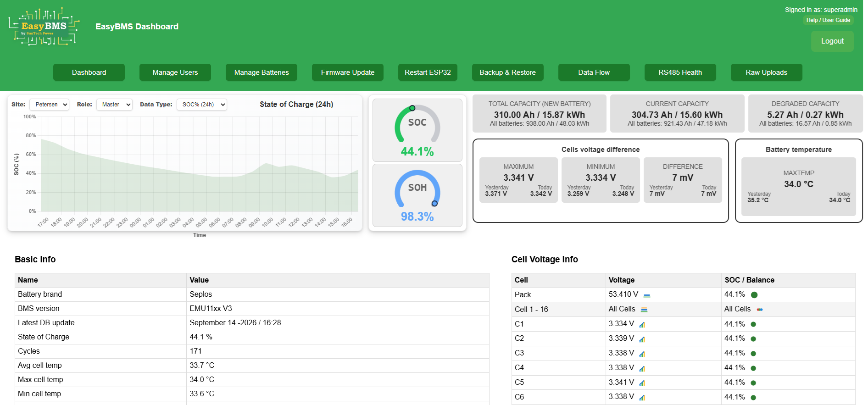Click the C6 row green balance dot

click(x=753, y=398)
